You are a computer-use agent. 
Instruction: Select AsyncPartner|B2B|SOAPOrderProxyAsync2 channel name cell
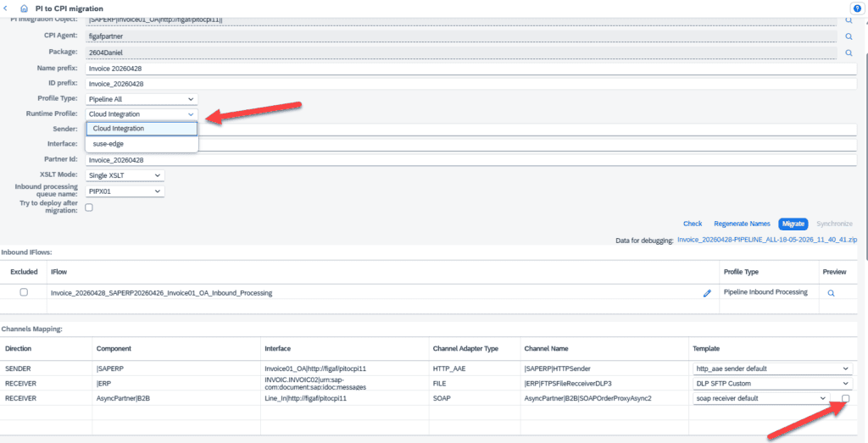604,398
